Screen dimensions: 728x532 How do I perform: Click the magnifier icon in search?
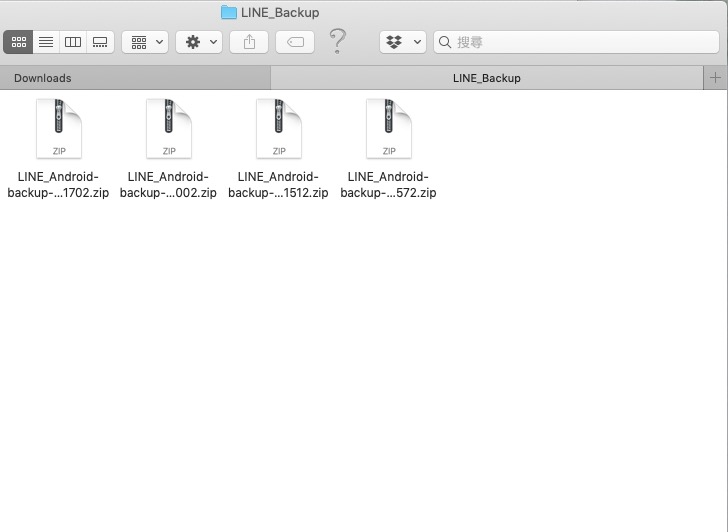click(x=445, y=42)
